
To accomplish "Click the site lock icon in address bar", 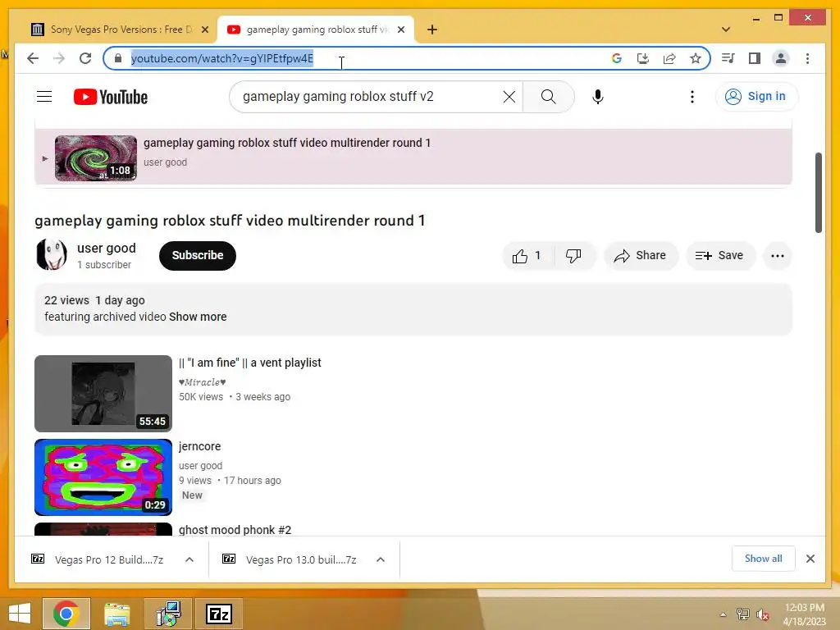I will pyautogui.click(x=118, y=58).
